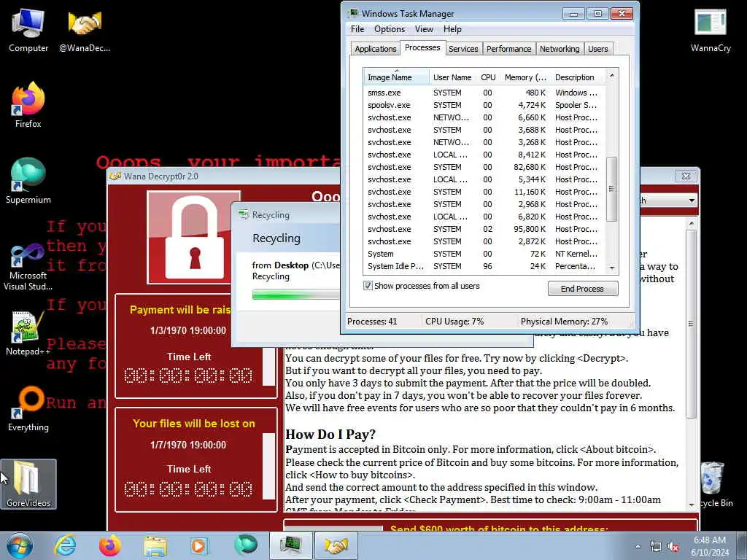Select the System process row with 72 K
The width and height of the screenshot is (747, 560).
(484, 254)
